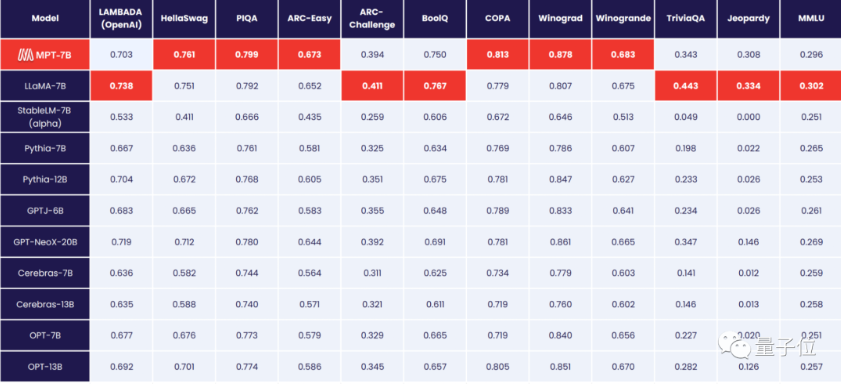This screenshot has height=385, width=841.
Task: Click the highlighted 0.878 Winograd cell
Action: click(559, 54)
